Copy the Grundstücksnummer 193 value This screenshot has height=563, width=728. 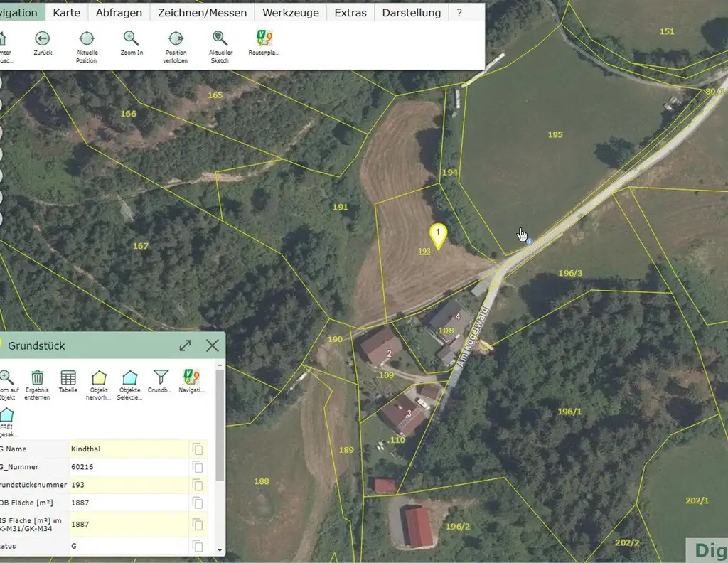click(198, 485)
